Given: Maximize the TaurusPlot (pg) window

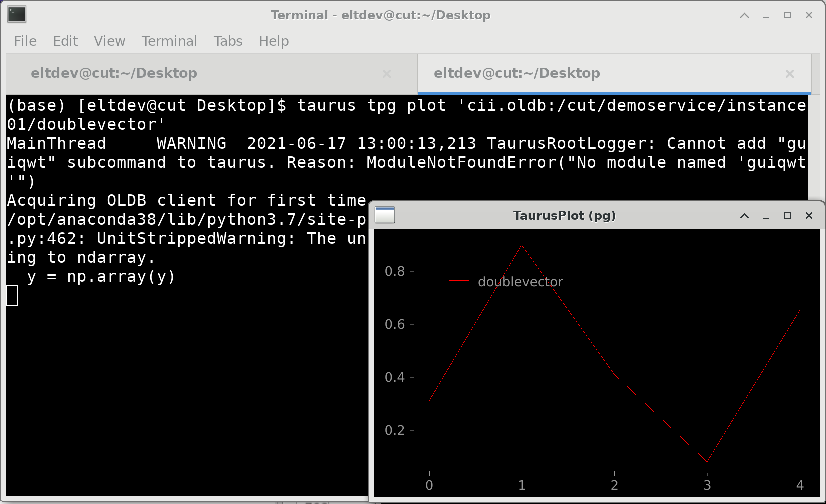Looking at the screenshot, I should click(x=787, y=216).
